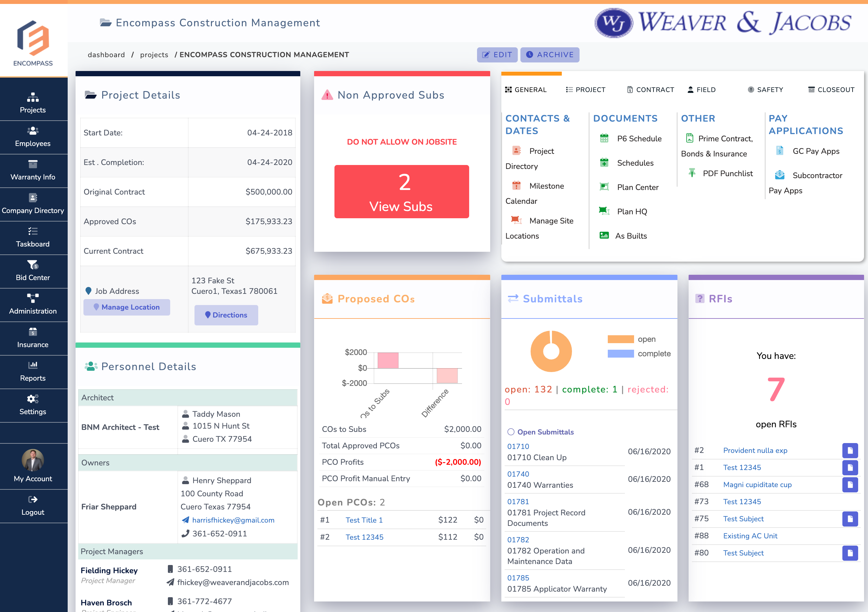Screen dimensions: 868x612
Task: Click the ARCHIVE button
Action: [x=550, y=55]
